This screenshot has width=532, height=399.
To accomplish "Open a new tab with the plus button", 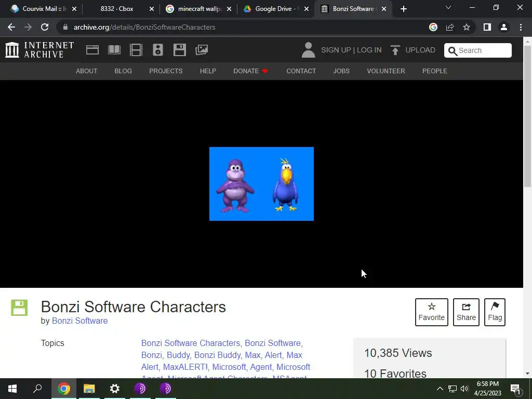I will pyautogui.click(x=403, y=9).
